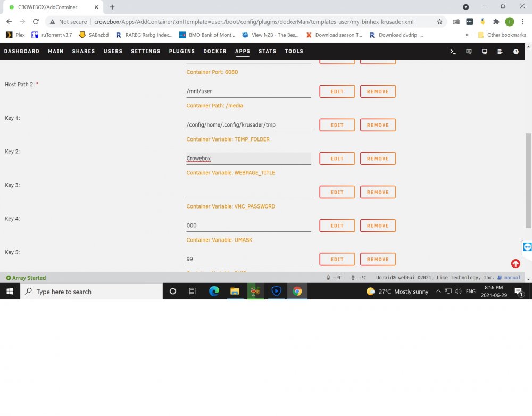
Task: Open Task View on taskbar
Action: (193, 291)
